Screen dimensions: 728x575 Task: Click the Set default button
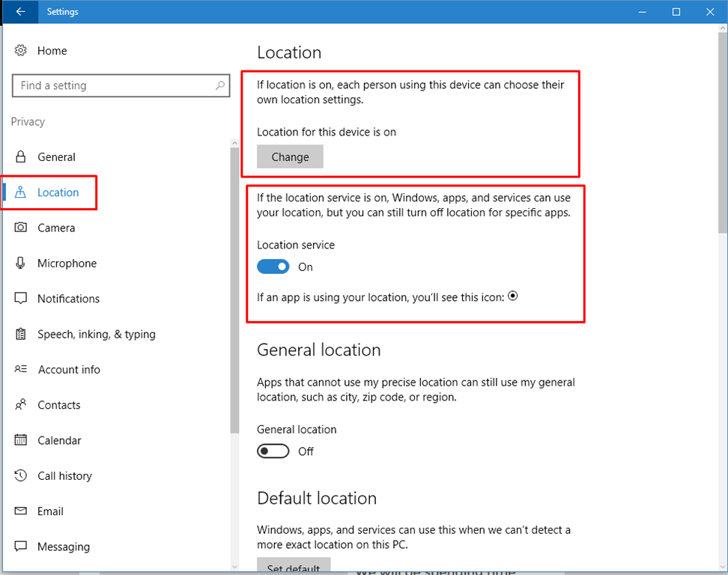click(x=294, y=567)
